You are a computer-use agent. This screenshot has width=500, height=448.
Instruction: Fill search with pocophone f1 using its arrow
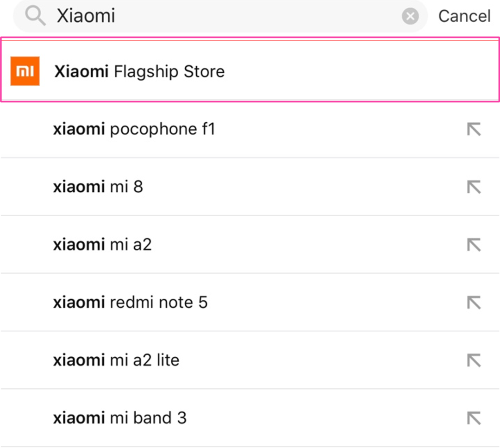pyautogui.click(x=474, y=129)
